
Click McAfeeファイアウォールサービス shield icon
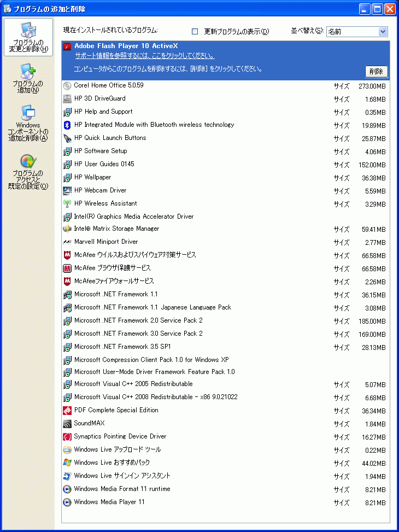[67, 281]
